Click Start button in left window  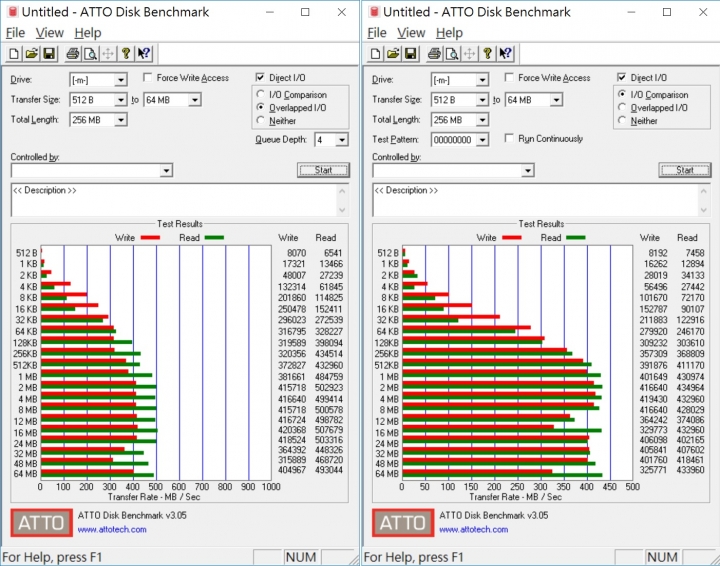[x=323, y=170]
